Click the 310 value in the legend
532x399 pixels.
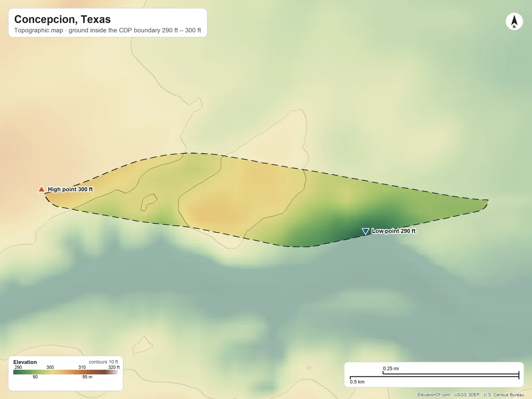pos(82,367)
